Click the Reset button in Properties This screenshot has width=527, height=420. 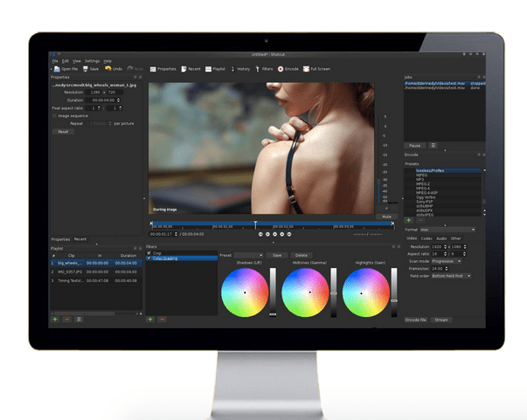[x=63, y=132]
